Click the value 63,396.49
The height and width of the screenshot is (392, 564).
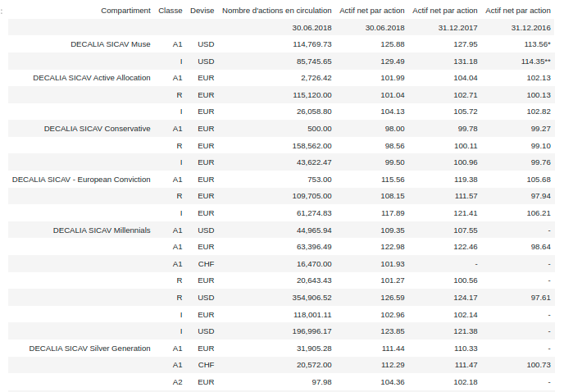[314, 247]
